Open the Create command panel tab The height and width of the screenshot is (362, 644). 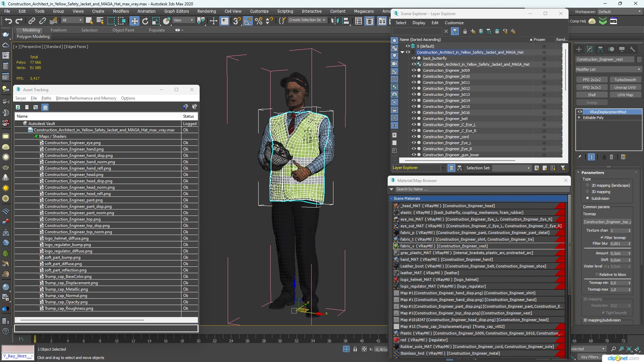coord(579,49)
